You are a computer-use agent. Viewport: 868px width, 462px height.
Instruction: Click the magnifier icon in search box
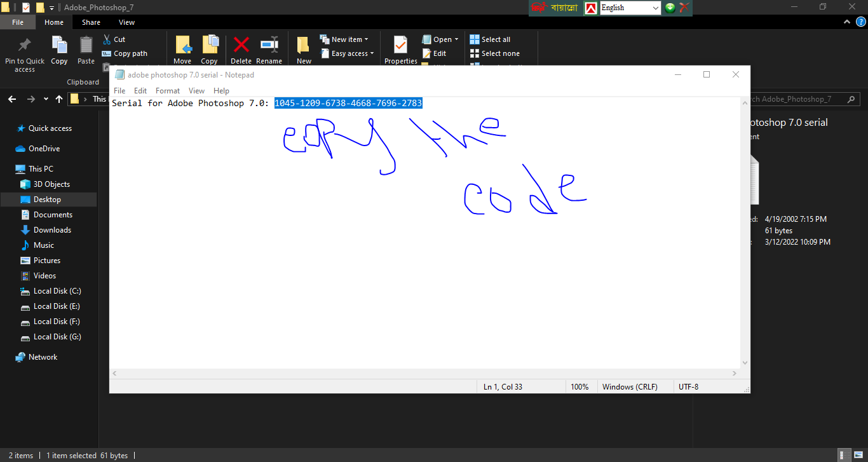pos(851,99)
